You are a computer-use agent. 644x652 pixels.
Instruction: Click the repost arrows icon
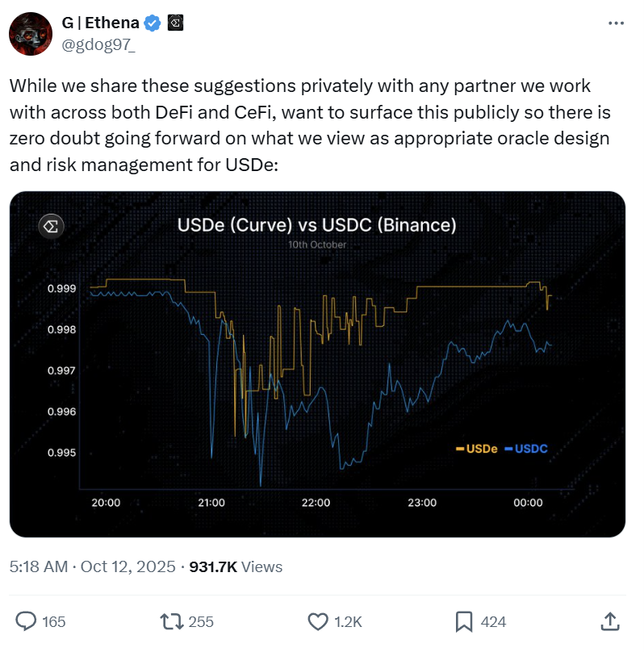[171, 621]
